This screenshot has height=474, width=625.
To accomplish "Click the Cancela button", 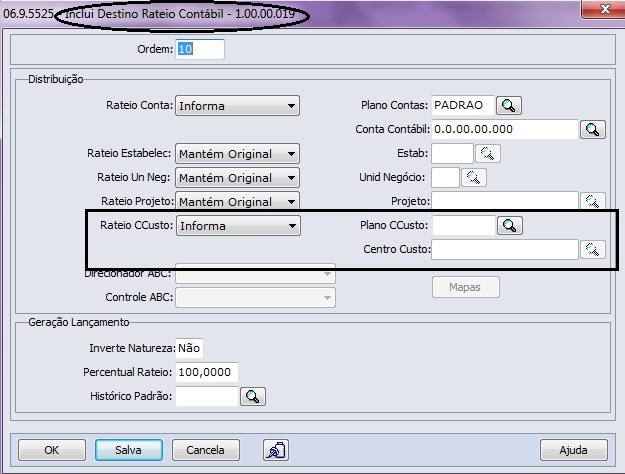I will click(x=206, y=450).
